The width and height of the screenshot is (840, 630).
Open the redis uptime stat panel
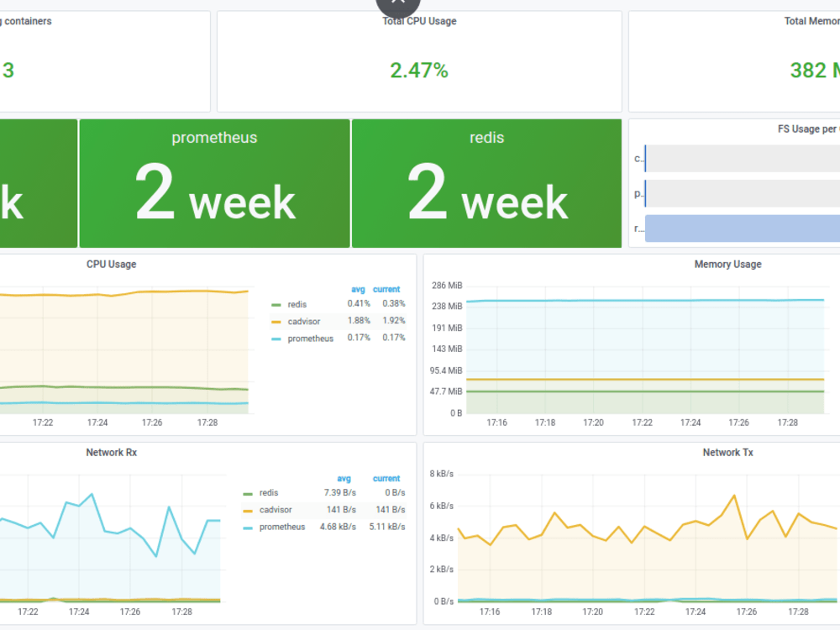pos(486,183)
